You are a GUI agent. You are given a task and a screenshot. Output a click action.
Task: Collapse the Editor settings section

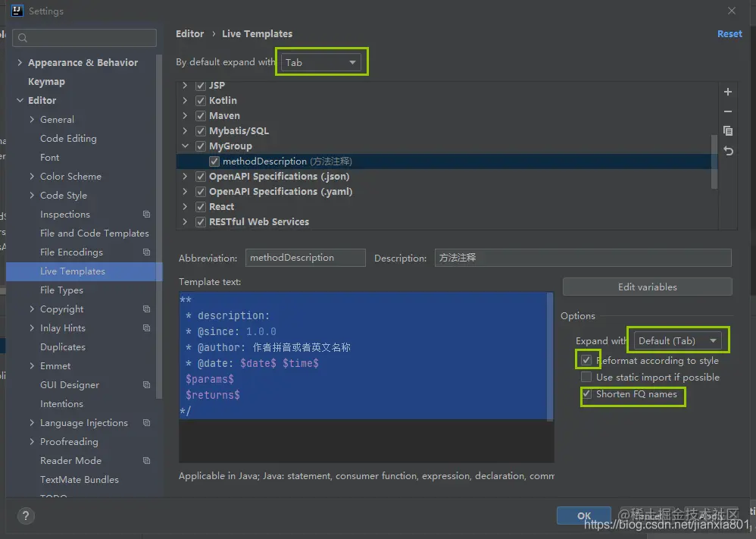20,100
